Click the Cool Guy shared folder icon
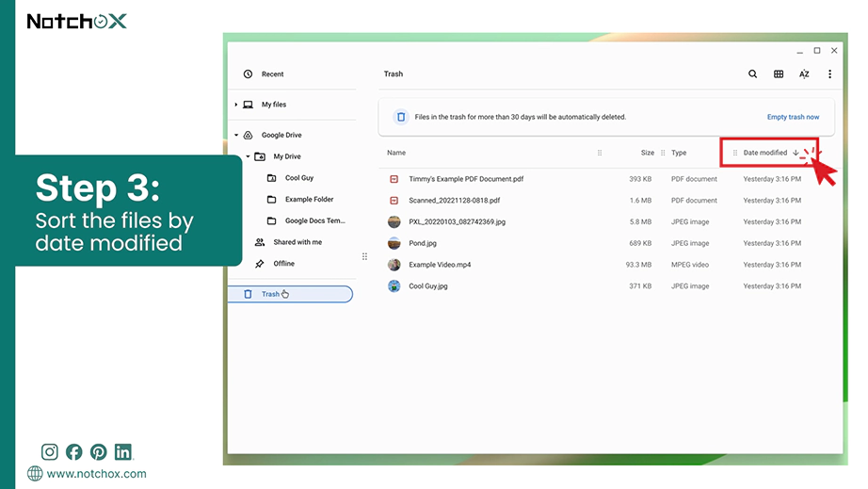Screen dimensions: 868x489 (271, 178)
